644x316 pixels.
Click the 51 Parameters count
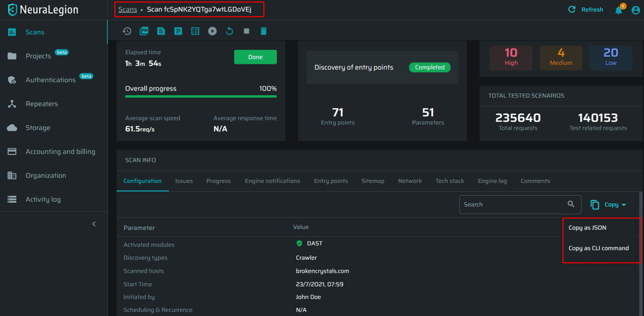[x=428, y=112]
